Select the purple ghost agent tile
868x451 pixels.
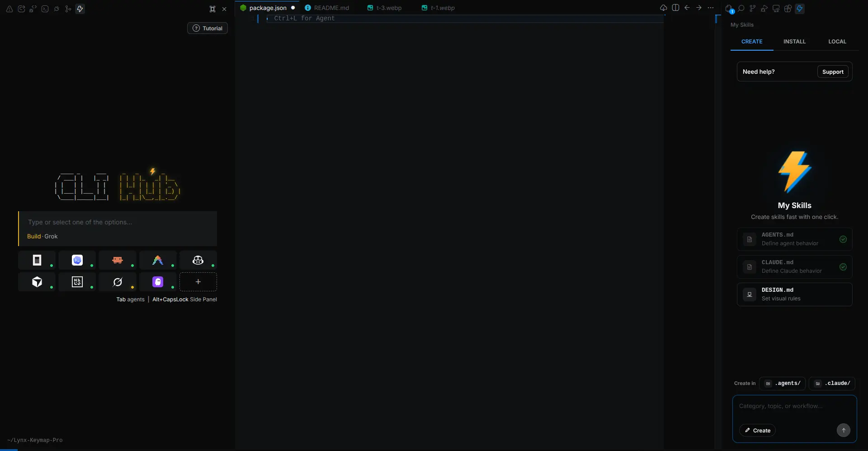pos(158,282)
